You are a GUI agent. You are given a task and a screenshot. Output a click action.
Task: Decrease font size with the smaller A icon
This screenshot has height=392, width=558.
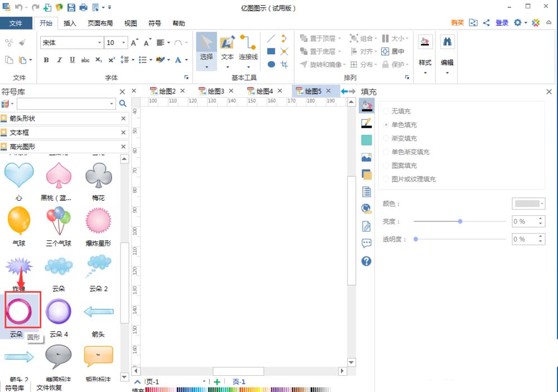[x=147, y=43]
